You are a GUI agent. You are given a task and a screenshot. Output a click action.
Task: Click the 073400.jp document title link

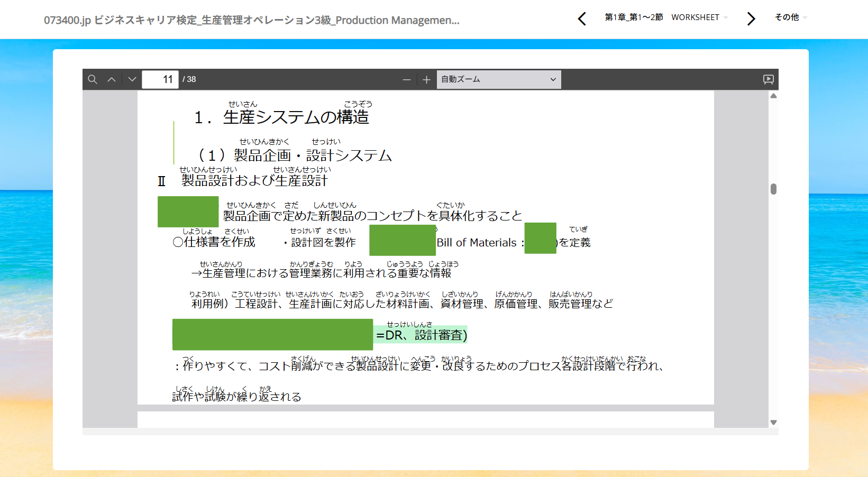tap(252, 20)
